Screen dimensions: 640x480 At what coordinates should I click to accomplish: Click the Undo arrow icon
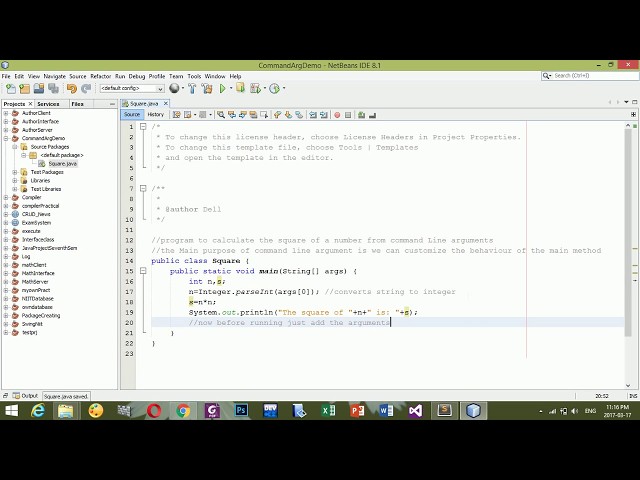(72, 88)
